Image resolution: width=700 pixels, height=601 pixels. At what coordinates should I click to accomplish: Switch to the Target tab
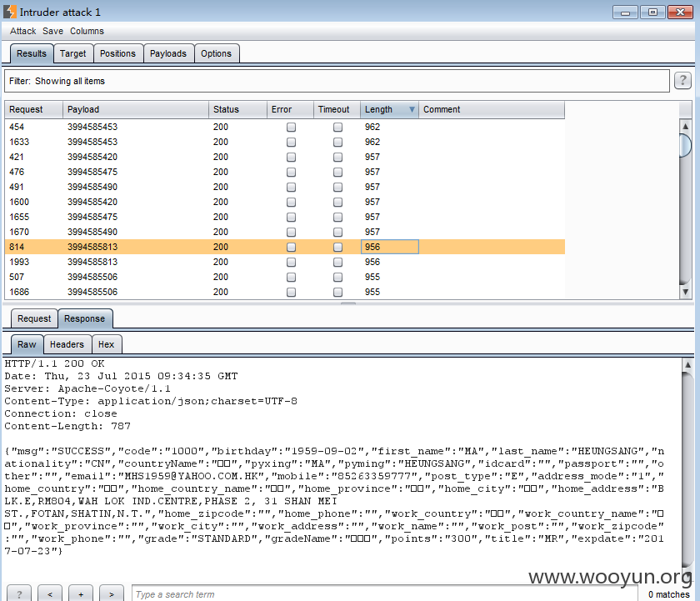click(x=73, y=53)
